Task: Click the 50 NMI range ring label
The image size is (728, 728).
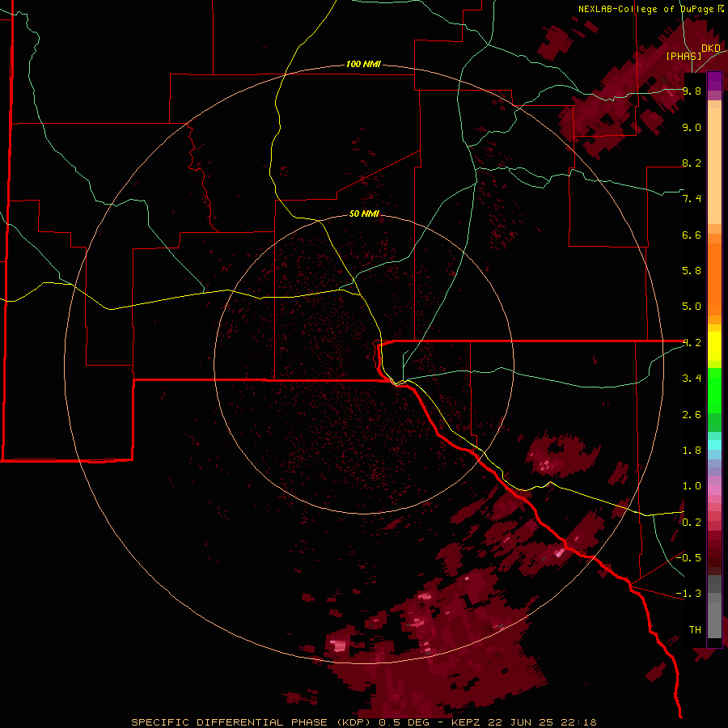Action: (x=364, y=214)
